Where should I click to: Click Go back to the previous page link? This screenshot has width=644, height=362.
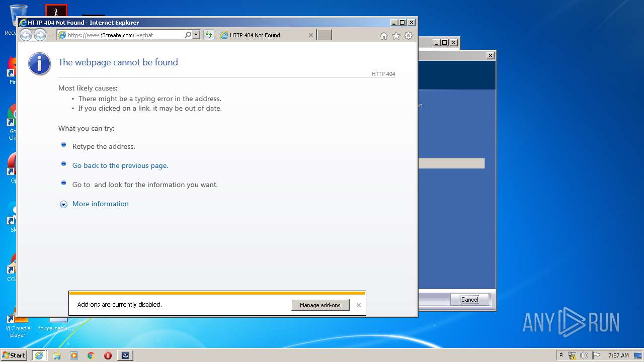pos(120,165)
